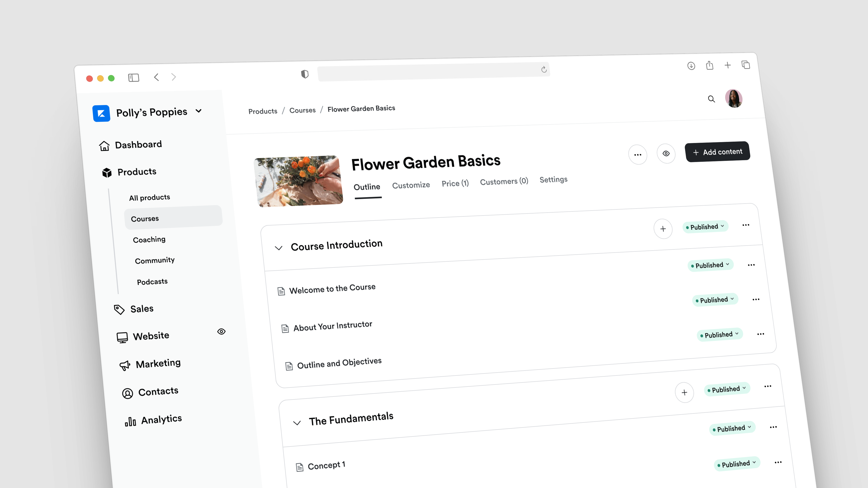Open the user profile avatar
The image size is (868, 488).
coord(734,98)
